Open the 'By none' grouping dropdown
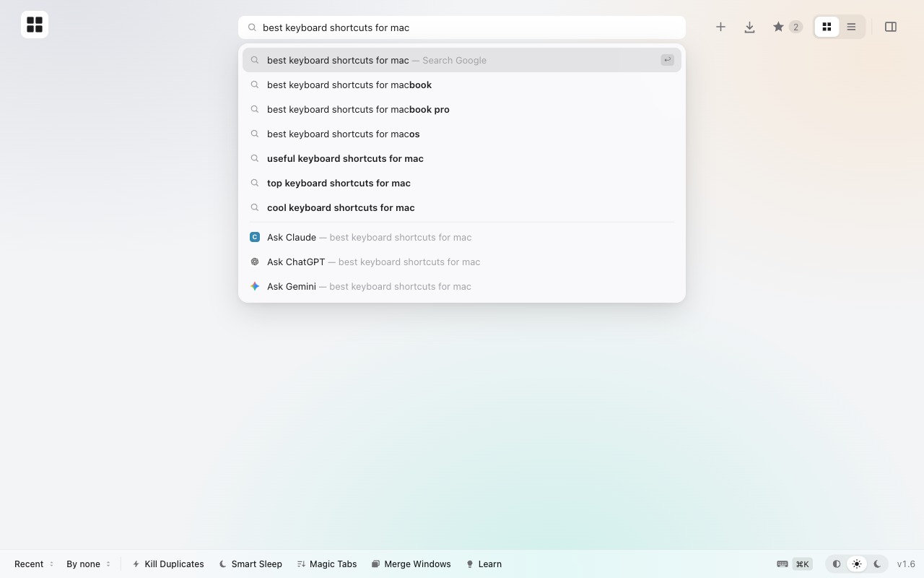Image resolution: width=924 pixels, height=578 pixels. click(89, 564)
